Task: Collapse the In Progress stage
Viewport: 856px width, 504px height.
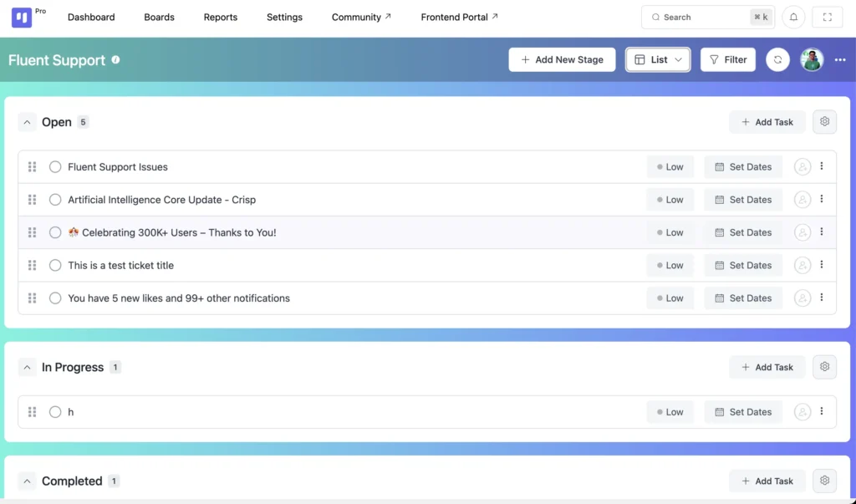Action: 27,367
